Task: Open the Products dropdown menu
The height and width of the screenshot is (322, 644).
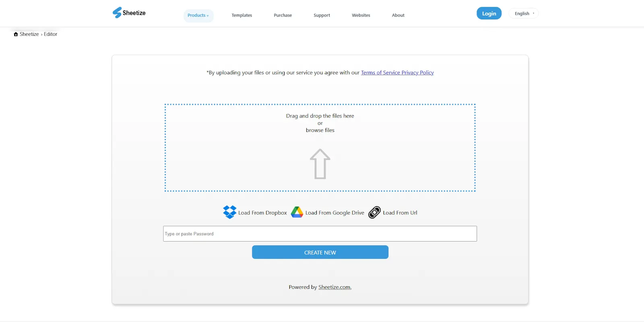Action: 198,15
